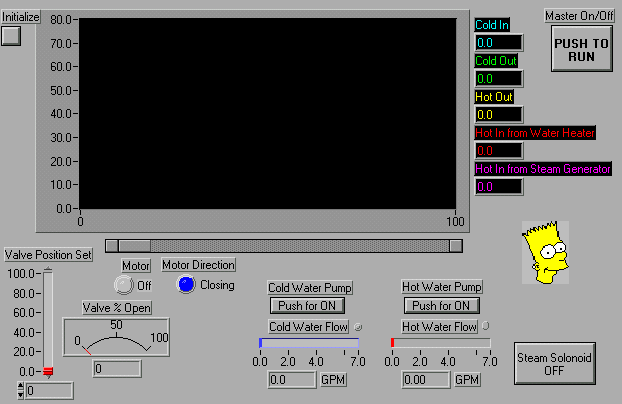Turn on the Hot Water Pump
The image size is (622, 404).
[441, 306]
